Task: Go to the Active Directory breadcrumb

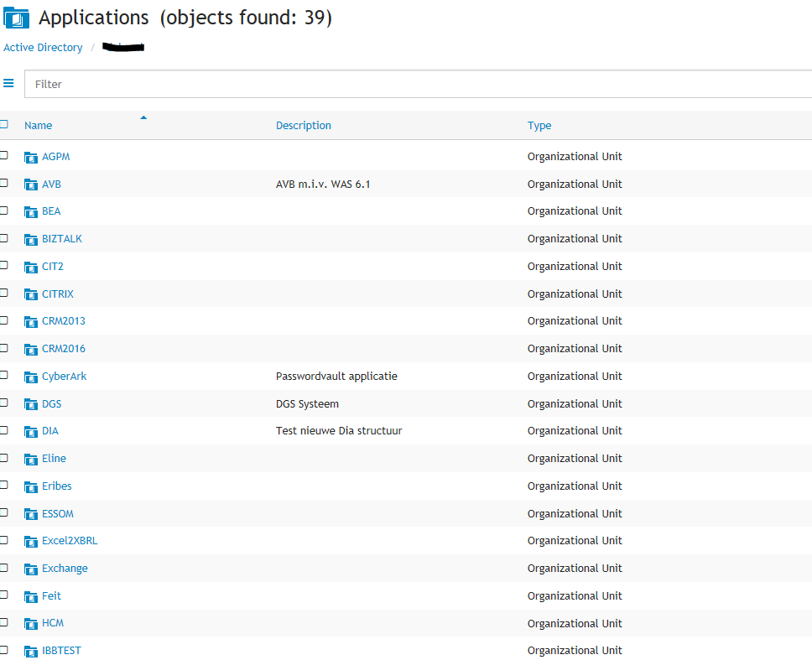Action: (43, 47)
